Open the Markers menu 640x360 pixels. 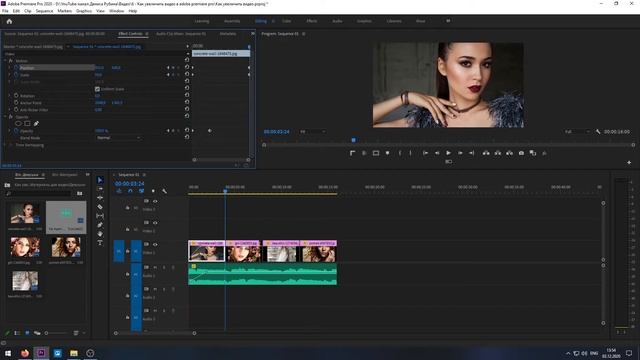tap(64, 11)
